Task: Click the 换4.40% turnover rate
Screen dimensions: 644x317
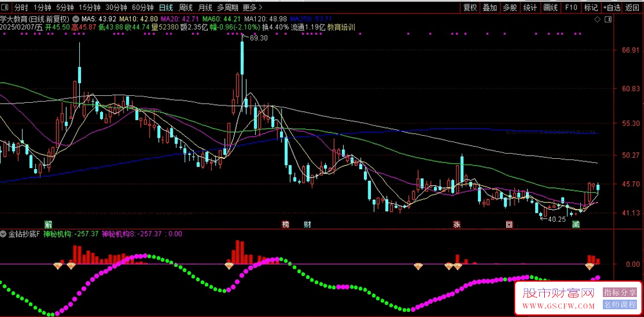Action: tap(276, 27)
